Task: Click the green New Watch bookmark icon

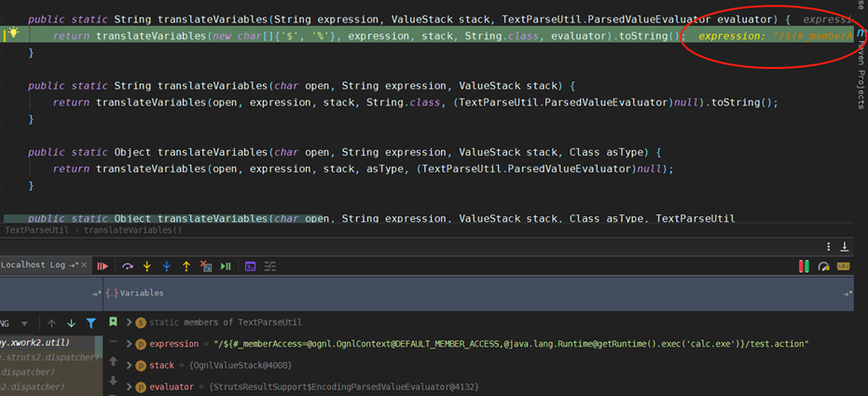Action: (x=113, y=321)
